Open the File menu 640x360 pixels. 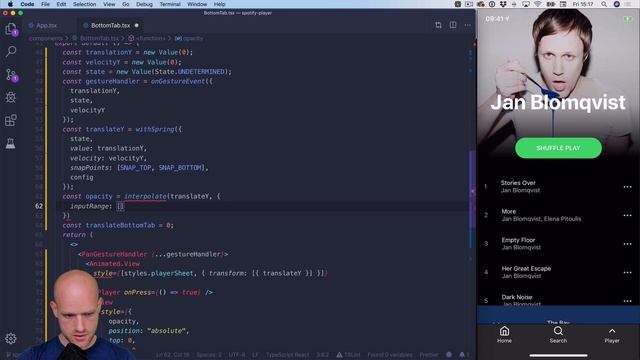(x=45, y=4)
